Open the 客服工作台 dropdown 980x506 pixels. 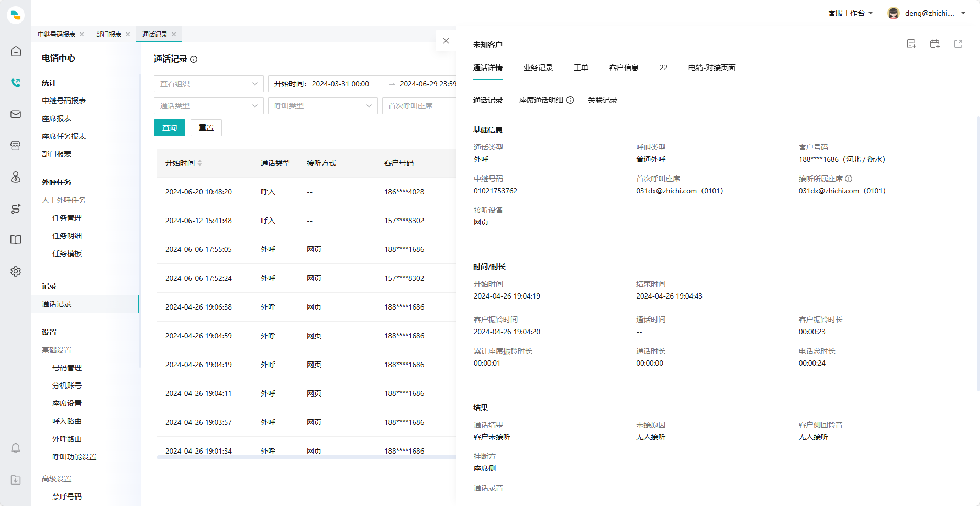point(850,13)
